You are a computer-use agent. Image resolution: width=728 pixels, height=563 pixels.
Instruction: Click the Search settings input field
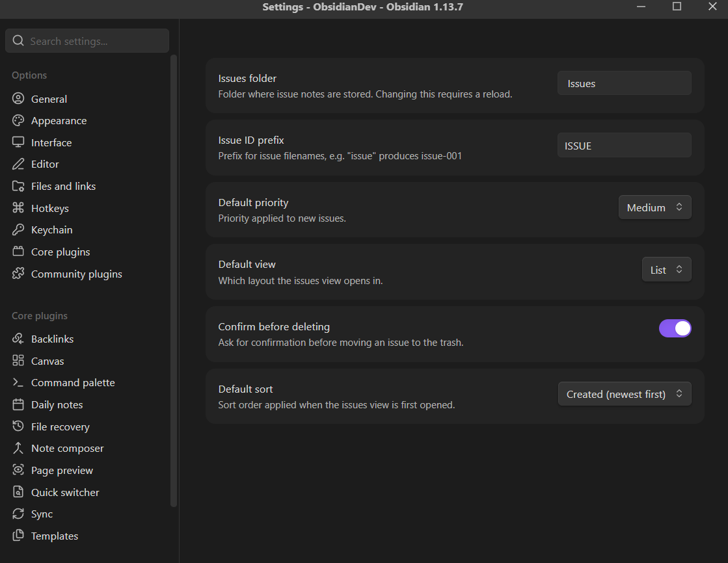click(x=87, y=41)
